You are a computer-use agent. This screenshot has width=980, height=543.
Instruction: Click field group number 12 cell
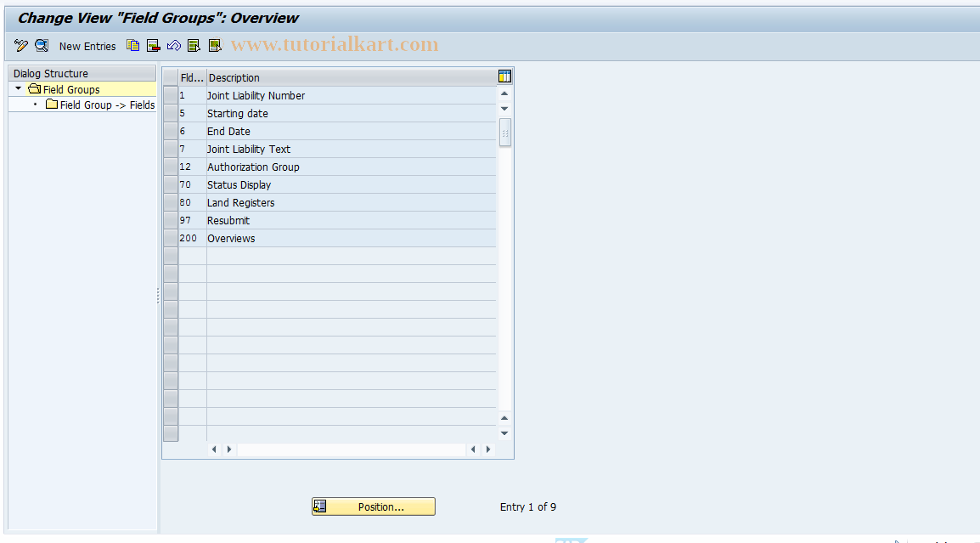(x=192, y=167)
